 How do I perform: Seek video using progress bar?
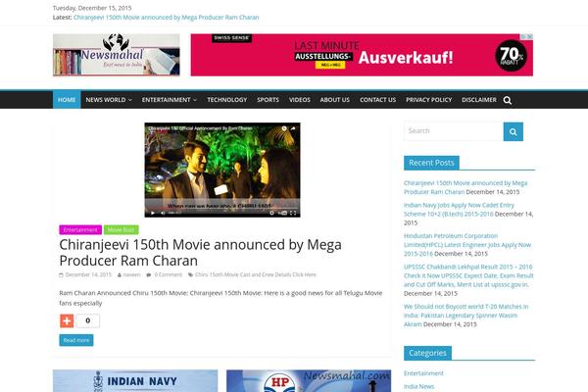pyautogui.click(x=222, y=208)
